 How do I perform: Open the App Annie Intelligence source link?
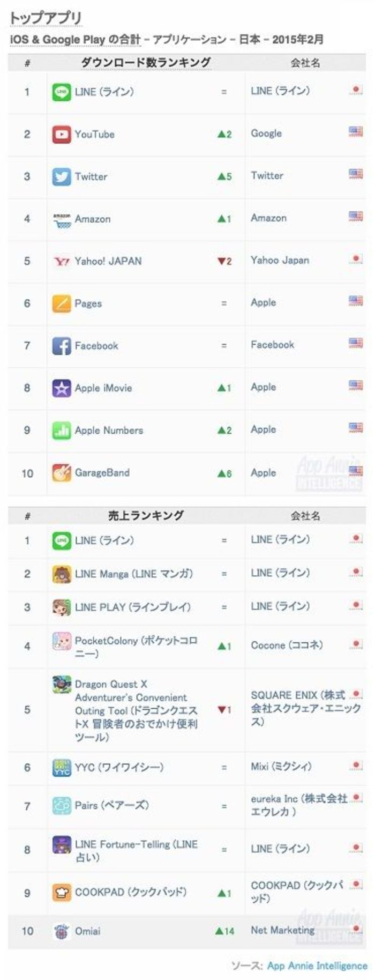(x=317, y=966)
